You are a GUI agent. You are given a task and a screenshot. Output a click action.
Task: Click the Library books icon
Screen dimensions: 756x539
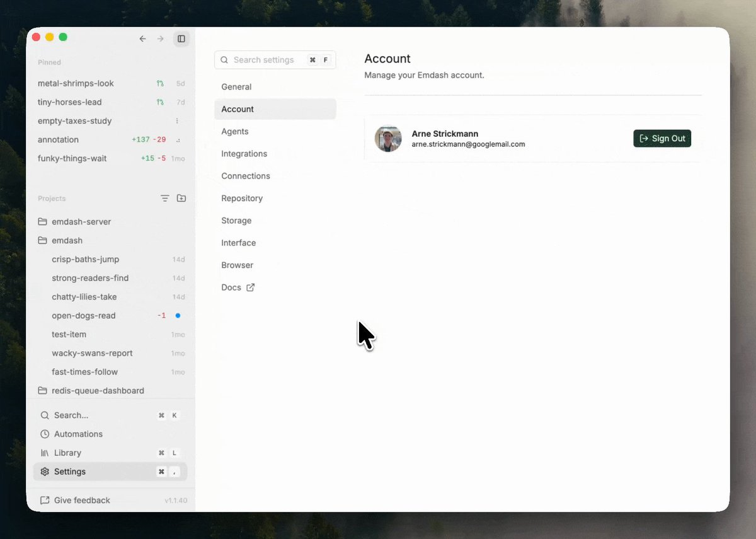[45, 453]
